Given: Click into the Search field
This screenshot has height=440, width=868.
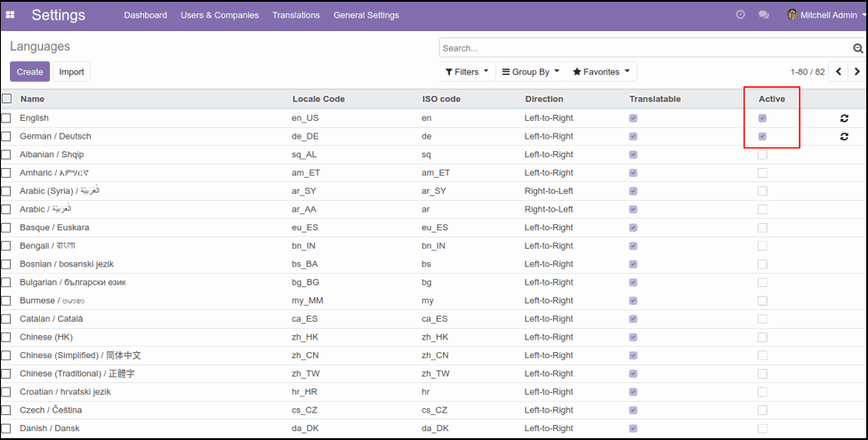Looking at the screenshot, I should point(645,48).
